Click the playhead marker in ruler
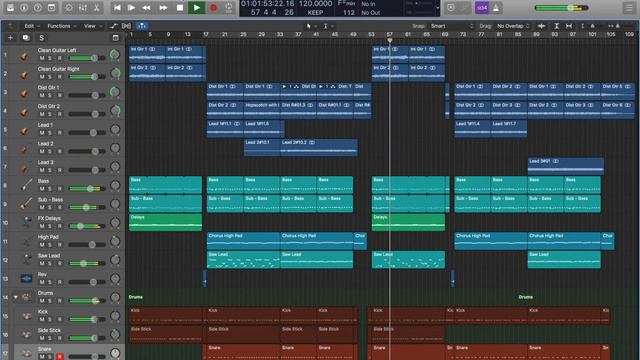This screenshot has height=360, width=640. click(x=389, y=40)
